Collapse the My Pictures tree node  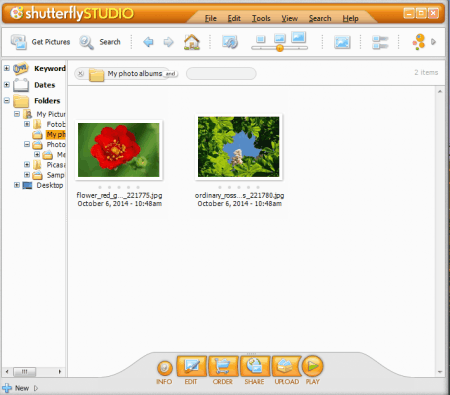tap(17, 114)
